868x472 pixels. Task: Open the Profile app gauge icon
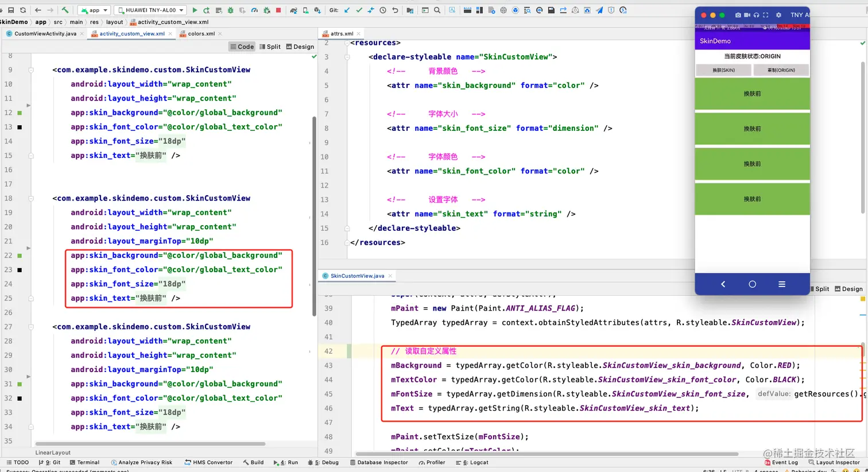tap(254, 10)
